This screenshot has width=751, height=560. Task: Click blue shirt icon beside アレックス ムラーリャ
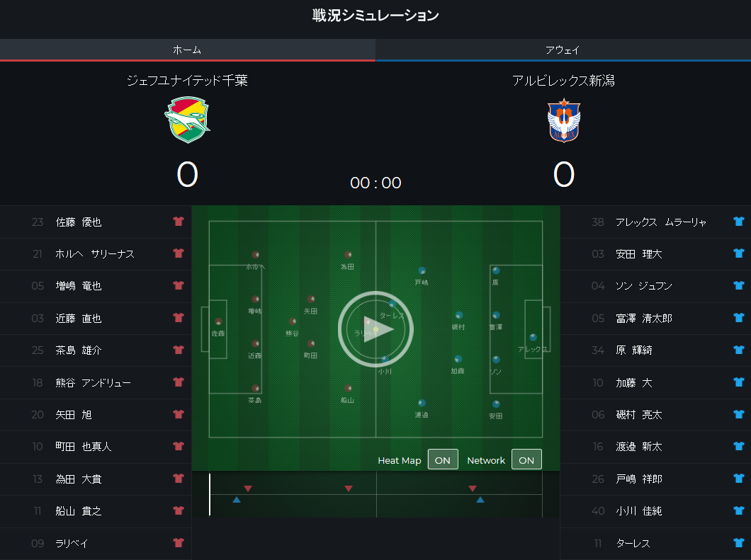point(739,222)
